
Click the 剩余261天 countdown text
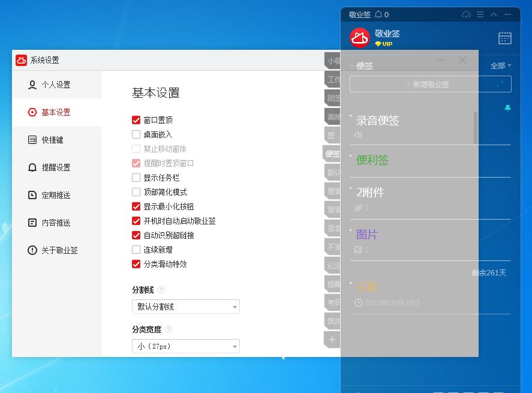coord(489,273)
